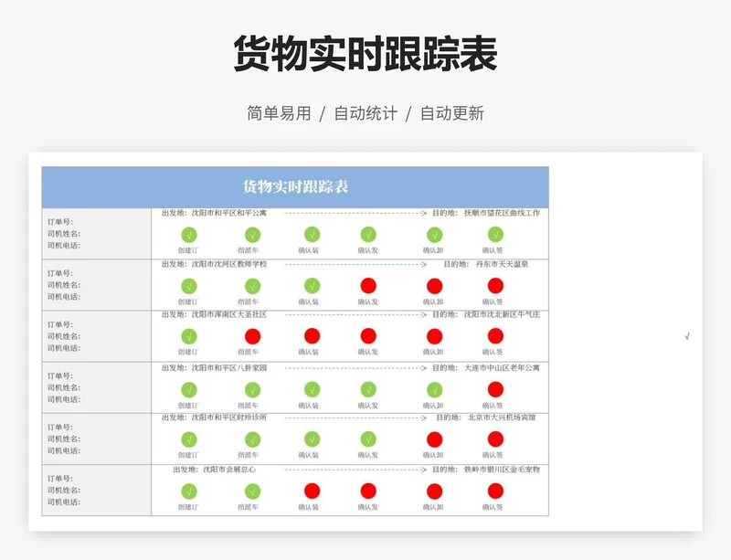Click 订单号 label in the 和平公寓 row
The height and width of the screenshot is (560, 731).
click(60, 222)
